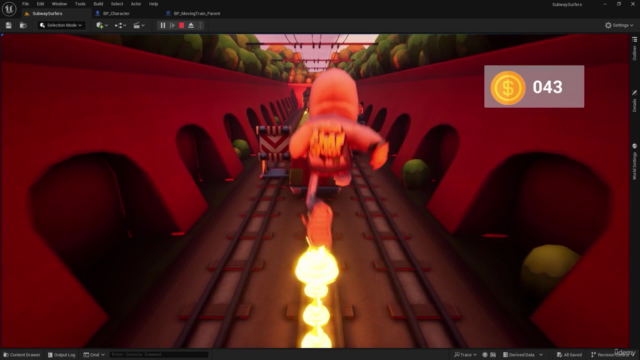
Task: Open the Content Drawer
Action: (x=22, y=355)
